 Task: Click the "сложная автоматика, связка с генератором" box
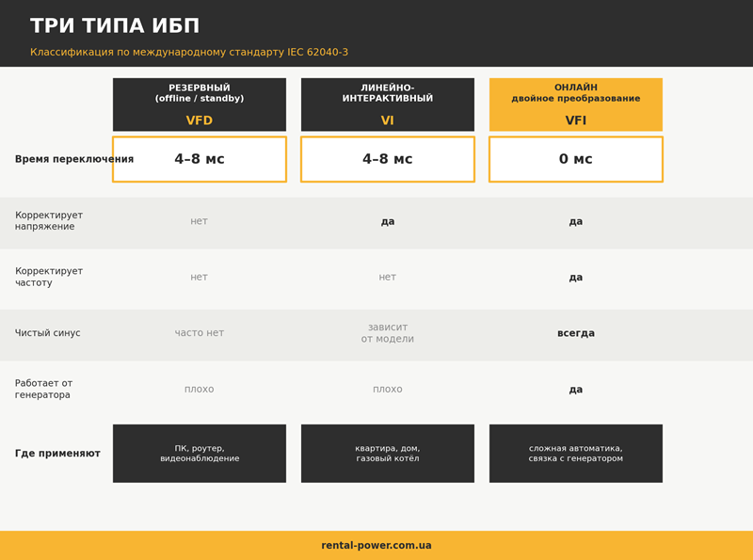pyautogui.click(x=576, y=454)
